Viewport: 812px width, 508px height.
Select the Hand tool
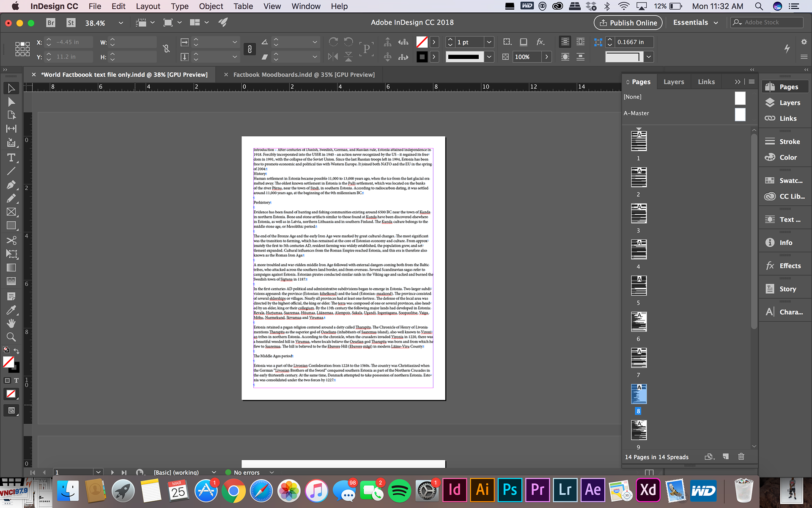pos(11,323)
